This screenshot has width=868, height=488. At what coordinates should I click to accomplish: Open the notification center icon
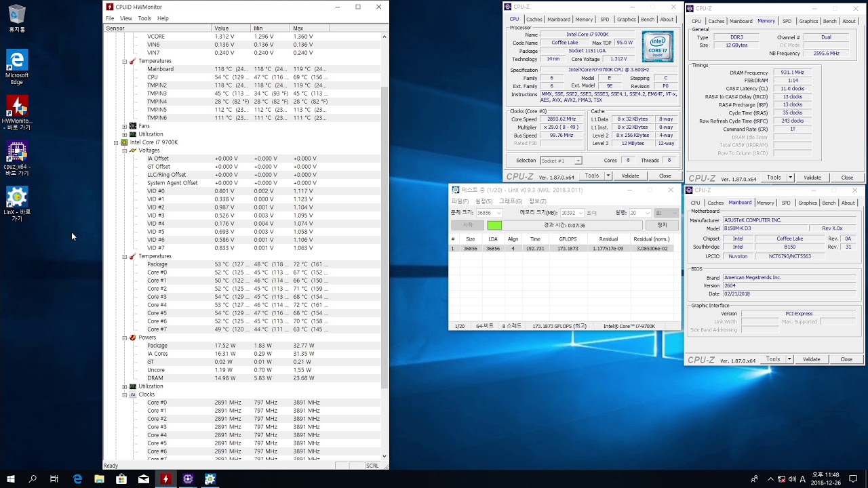[853, 479]
